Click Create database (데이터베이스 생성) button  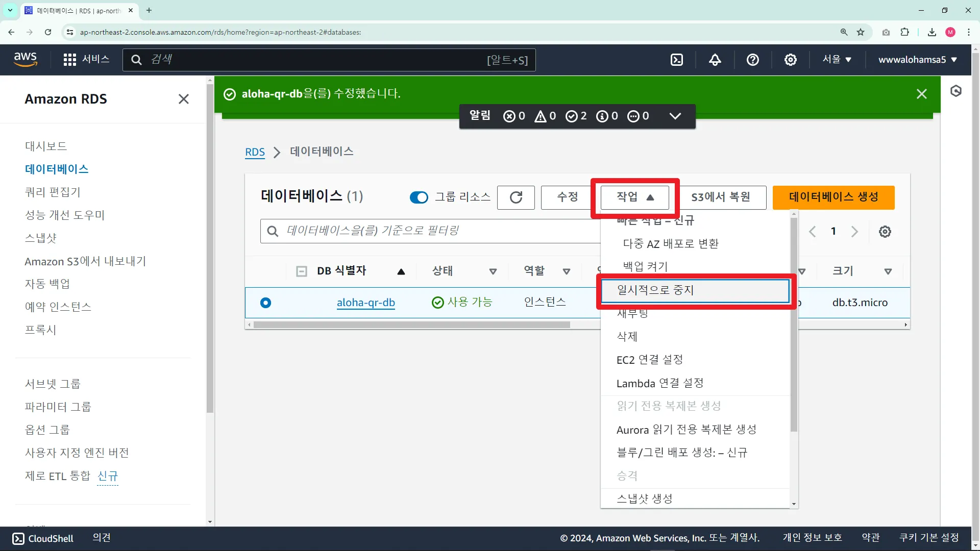tap(833, 197)
